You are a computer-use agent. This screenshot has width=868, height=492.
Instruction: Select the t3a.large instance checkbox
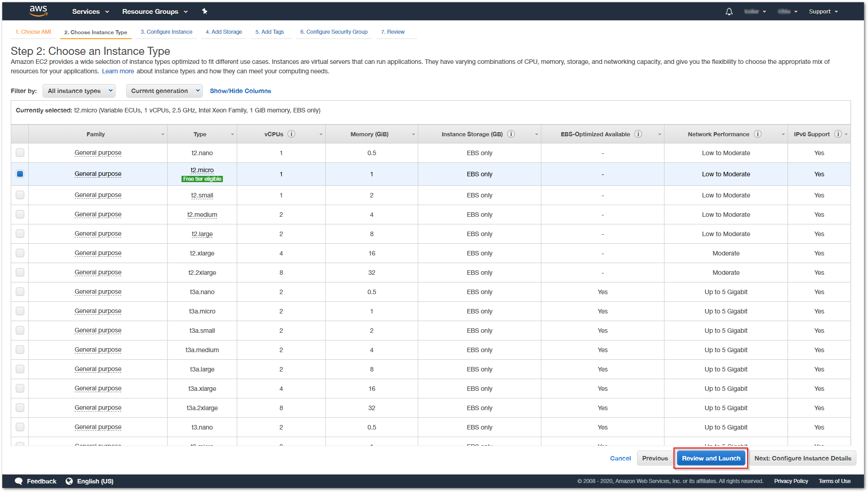tap(20, 369)
